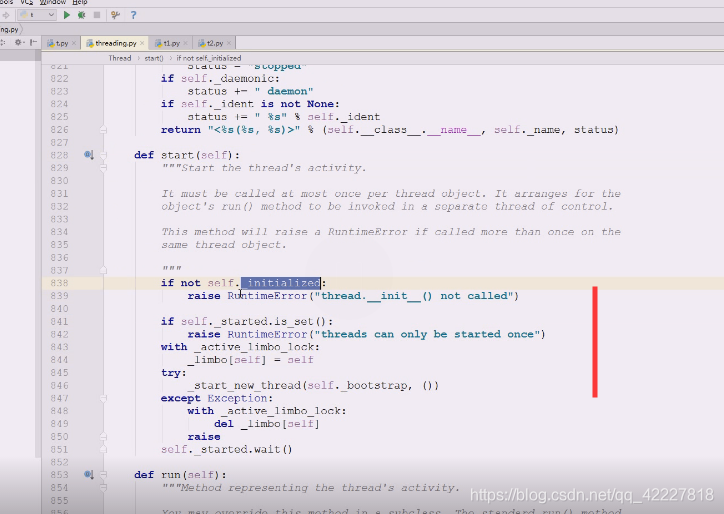Open project settings wrench icon in toolbar

click(x=115, y=15)
